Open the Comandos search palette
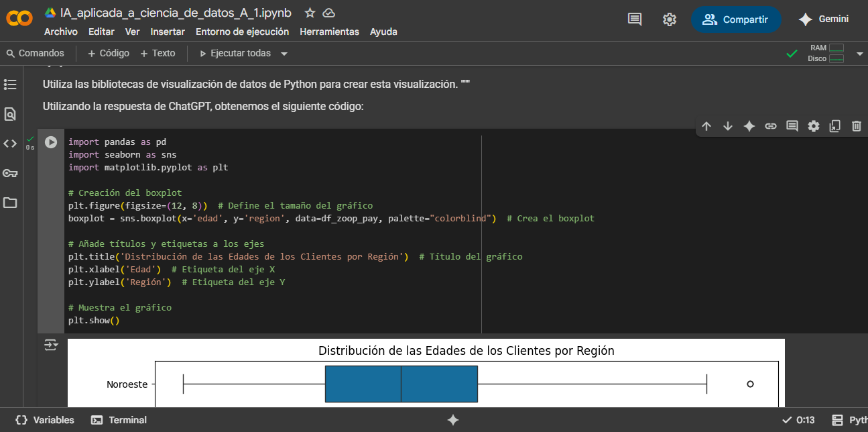This screenshot has height=432, width=868. click(35, 53)
